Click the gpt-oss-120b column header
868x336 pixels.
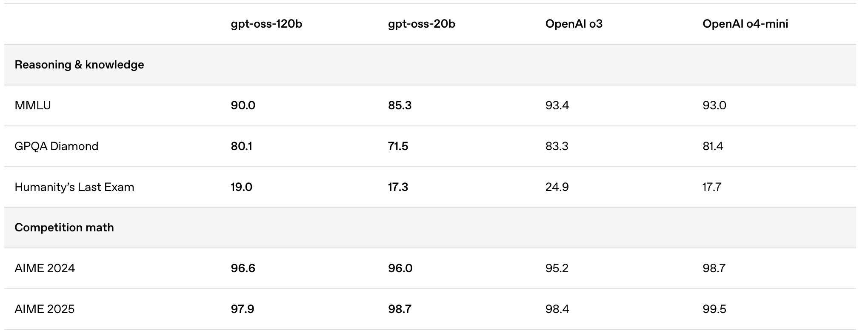[266, 24]
